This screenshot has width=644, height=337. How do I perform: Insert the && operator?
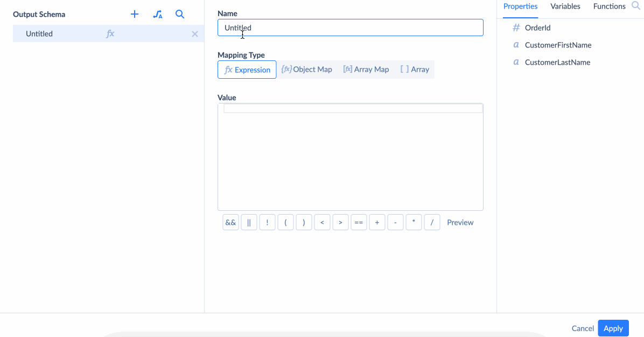point(231,223)
